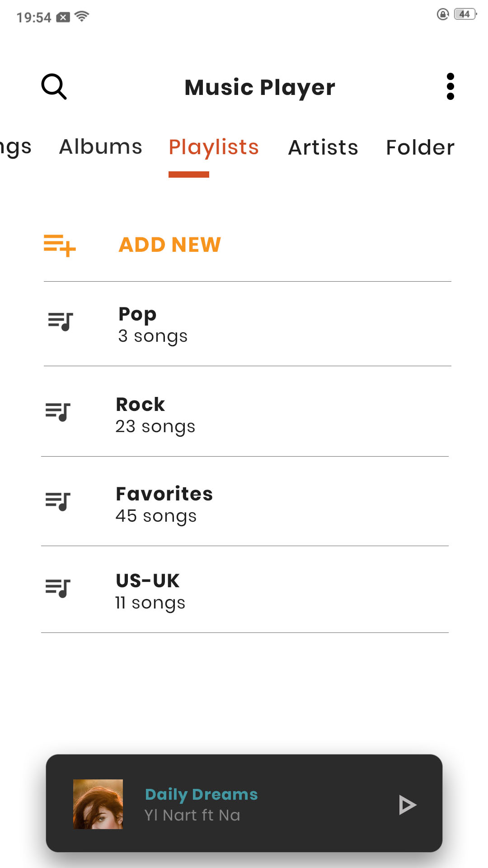Viewport: 488px width, 868px height.
Task: Open the search magnifier icon
Action: click(54, 86)
